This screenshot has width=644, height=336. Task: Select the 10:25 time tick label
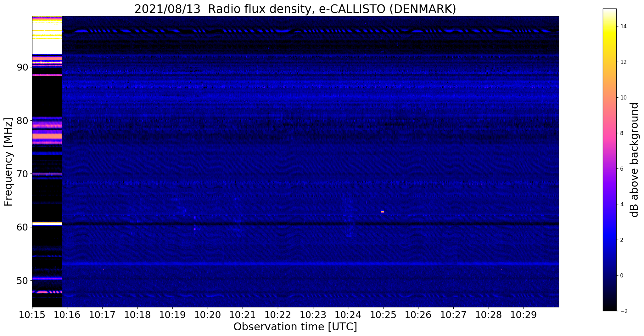point(383,315)
